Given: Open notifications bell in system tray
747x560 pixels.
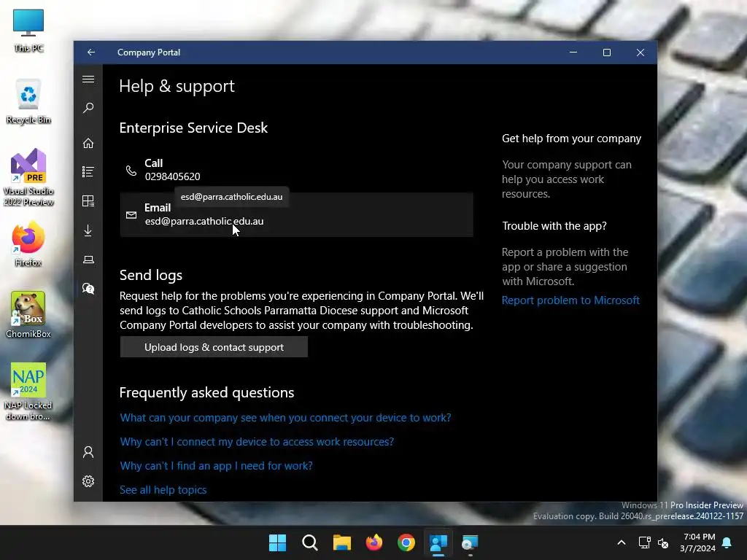Looking at the screenshot, I should (727, 542).
